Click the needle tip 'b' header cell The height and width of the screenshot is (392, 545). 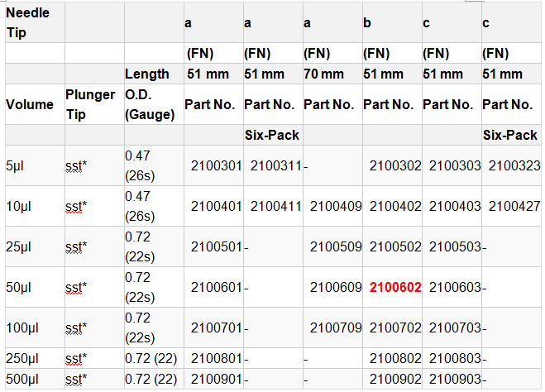(x=367, y=23)
